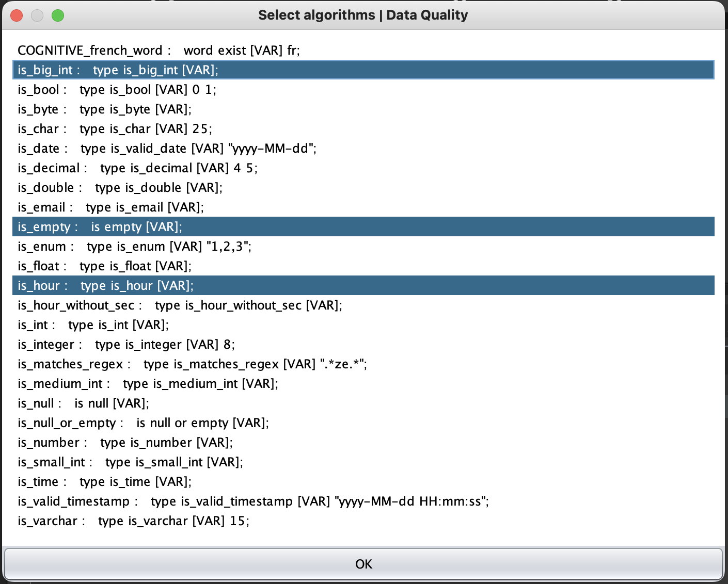This screenshot has width=728, height=584.
Task: Choose the is_matches_regex algorithm
Action: point(192,364)
